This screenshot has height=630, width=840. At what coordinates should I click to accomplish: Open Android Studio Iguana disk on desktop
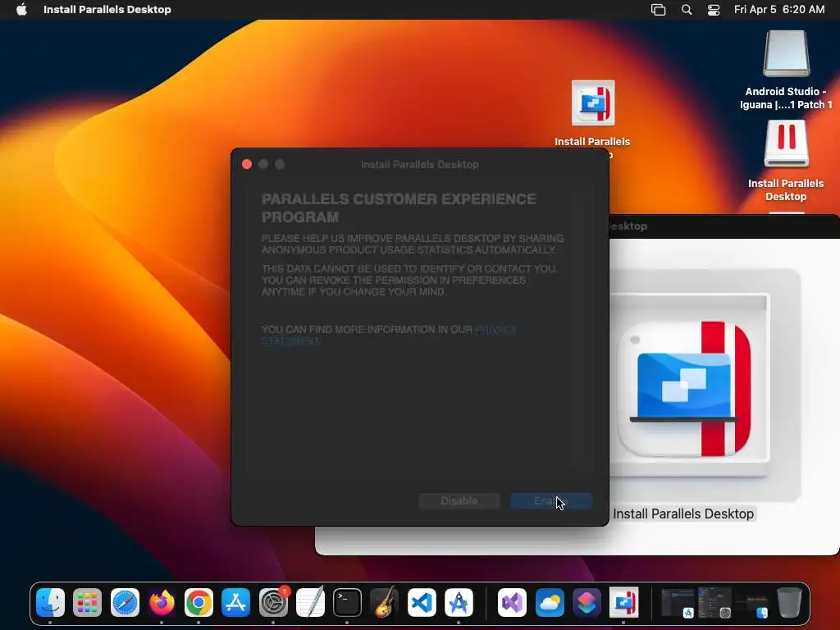click(786, 53)
